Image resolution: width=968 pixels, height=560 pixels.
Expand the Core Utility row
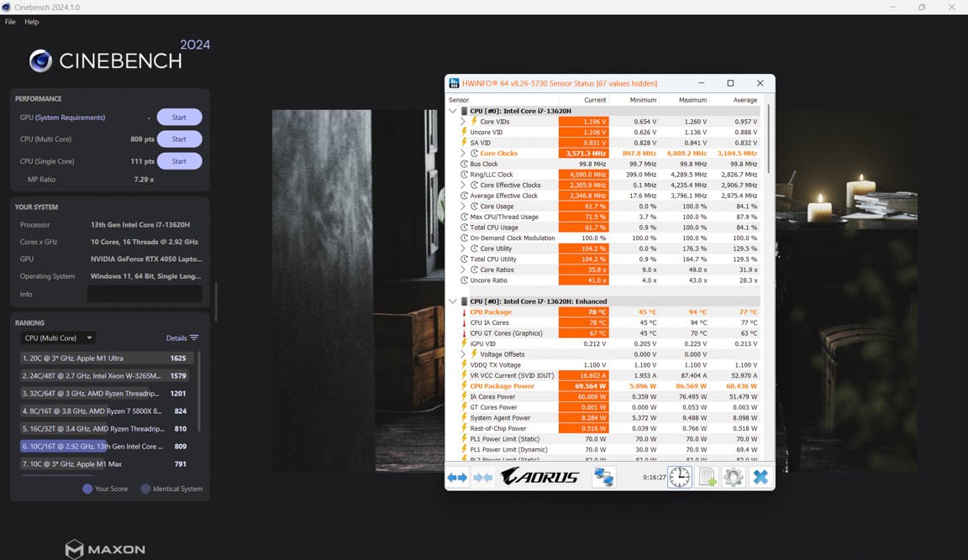463,249
